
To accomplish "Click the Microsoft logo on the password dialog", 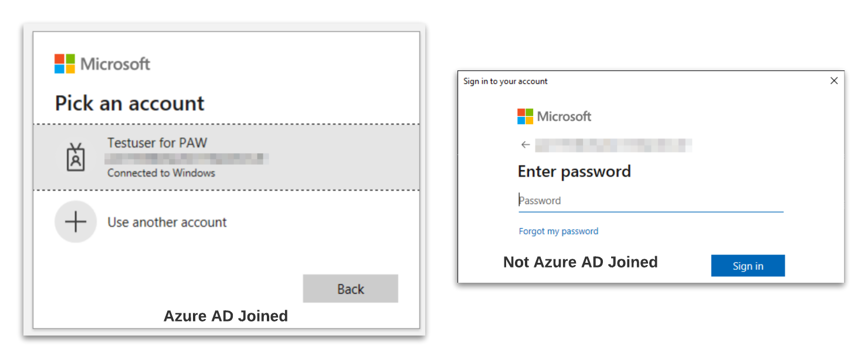I will 554,116.
